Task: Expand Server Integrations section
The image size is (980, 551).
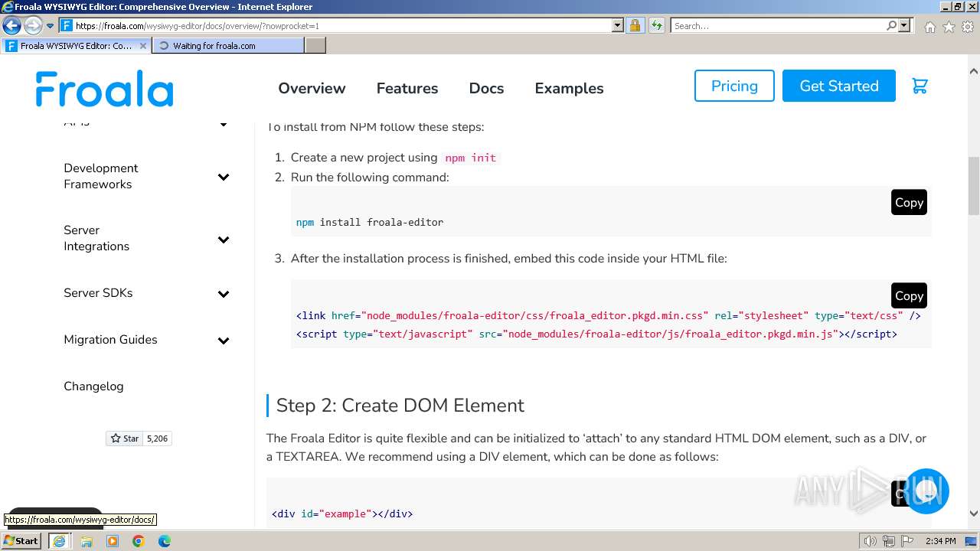Action: click(x=224, y=240)
